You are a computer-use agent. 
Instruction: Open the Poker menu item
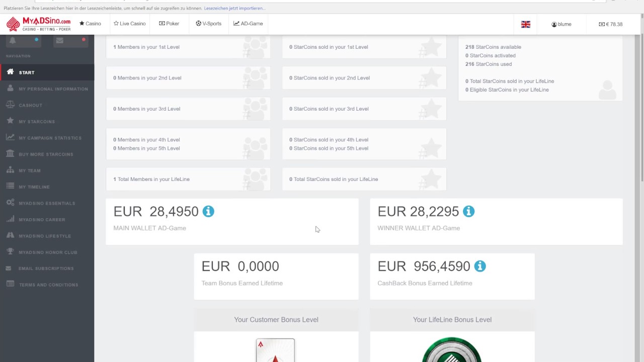click(169, 24)
